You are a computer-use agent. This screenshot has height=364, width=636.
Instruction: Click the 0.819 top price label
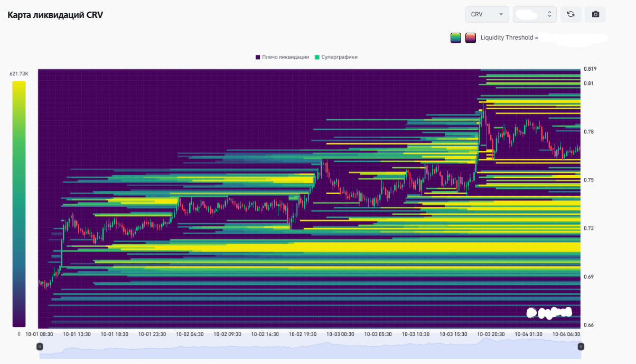[590, 69]
